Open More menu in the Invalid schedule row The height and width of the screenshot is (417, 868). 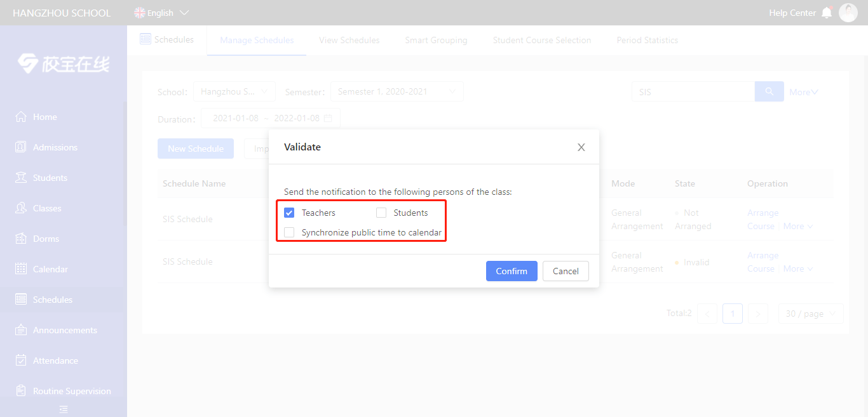coord(798,268)
